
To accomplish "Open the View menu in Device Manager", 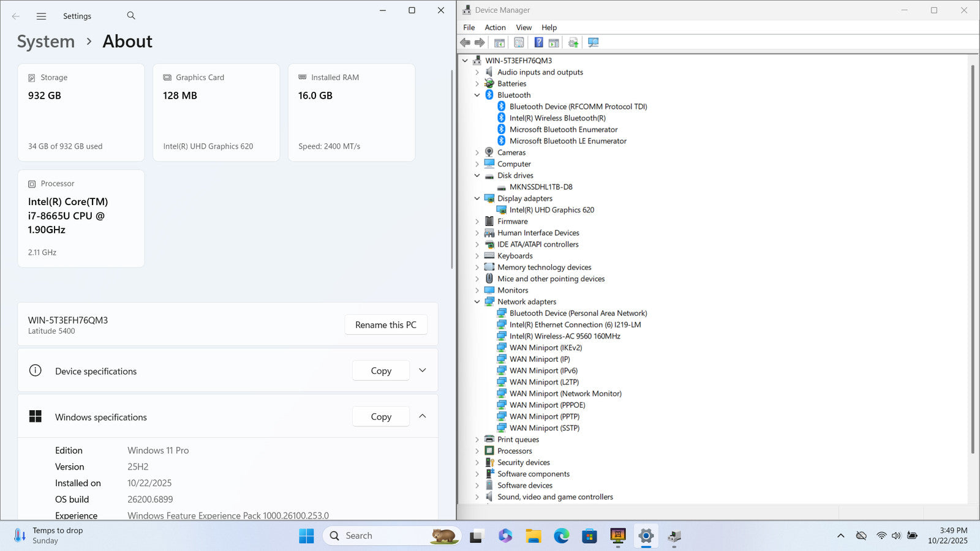I will [x=524, y=28].
